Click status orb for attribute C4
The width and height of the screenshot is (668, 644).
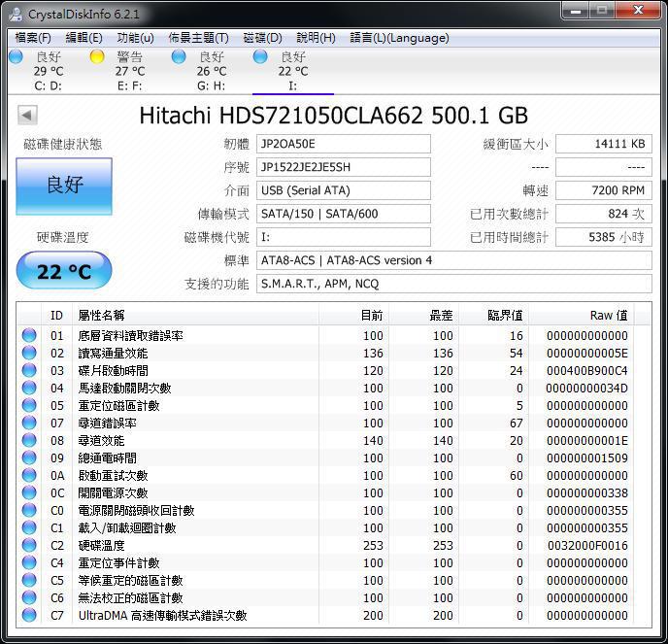29,562
